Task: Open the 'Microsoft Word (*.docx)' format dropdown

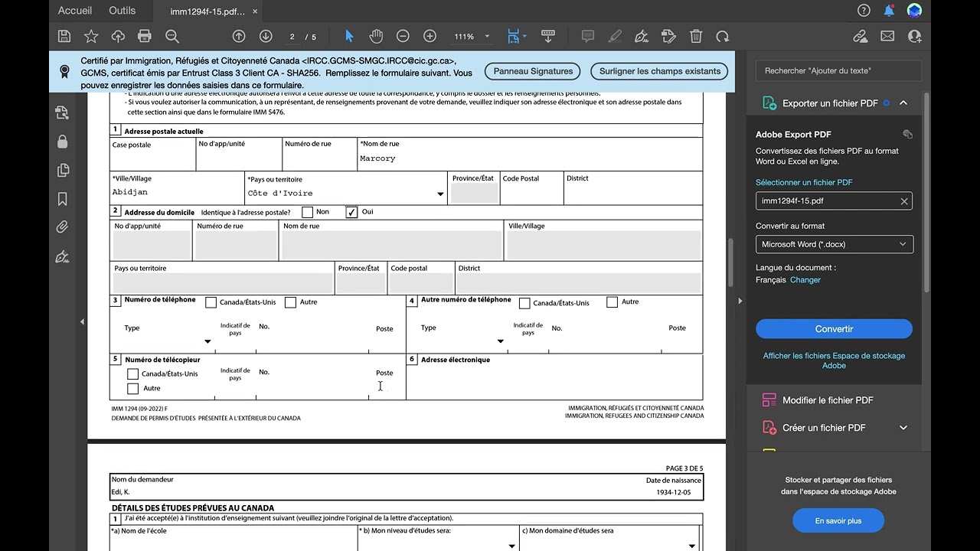Action: tap(834, 244)
